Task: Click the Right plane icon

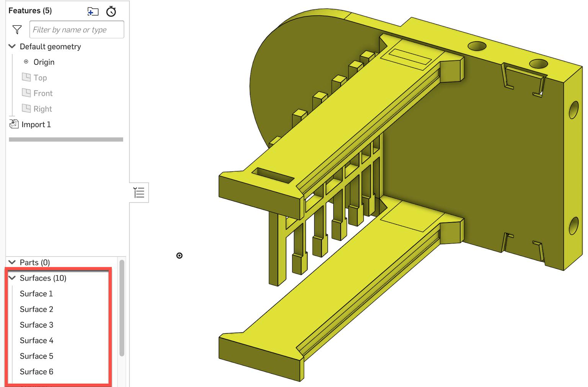Action: (26, 109)
